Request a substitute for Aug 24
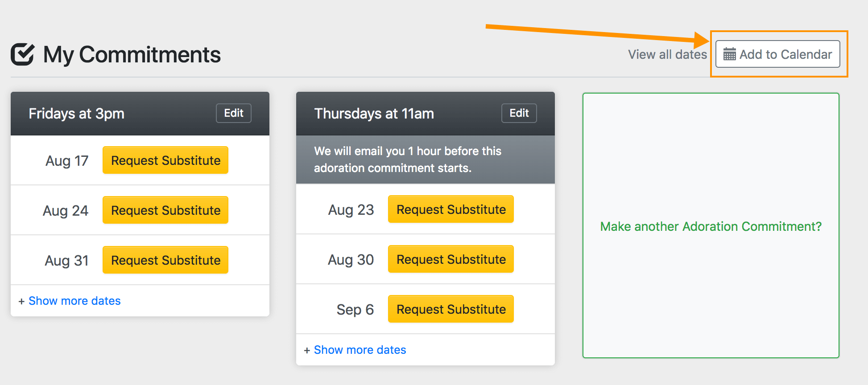The width and height of the screenshot is (868, 385). click(165, 210)
